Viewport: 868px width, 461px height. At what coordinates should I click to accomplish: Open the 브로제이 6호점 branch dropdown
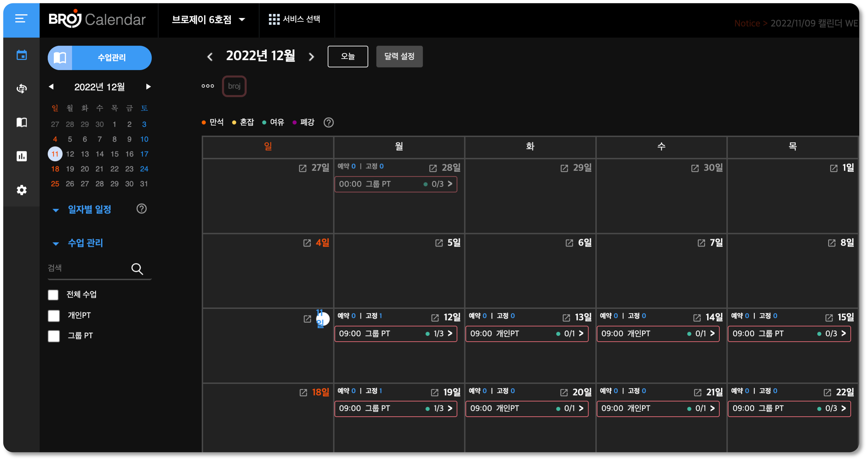(x=208, y=20)
